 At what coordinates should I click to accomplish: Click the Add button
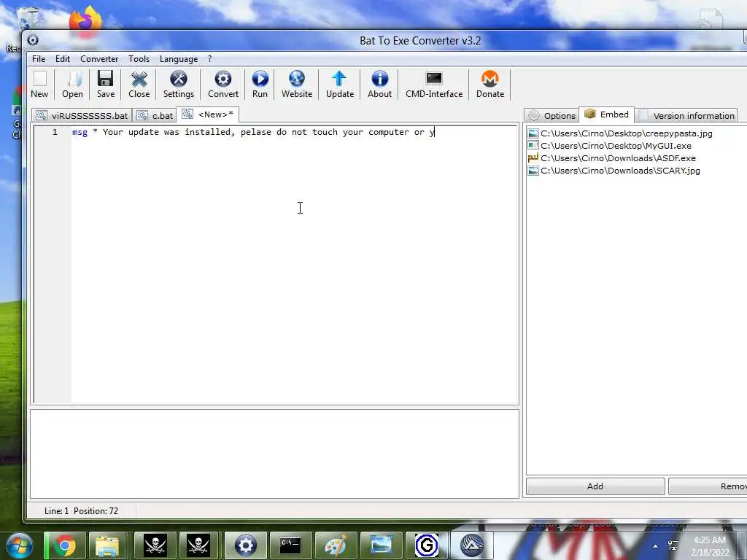[595, 486]
